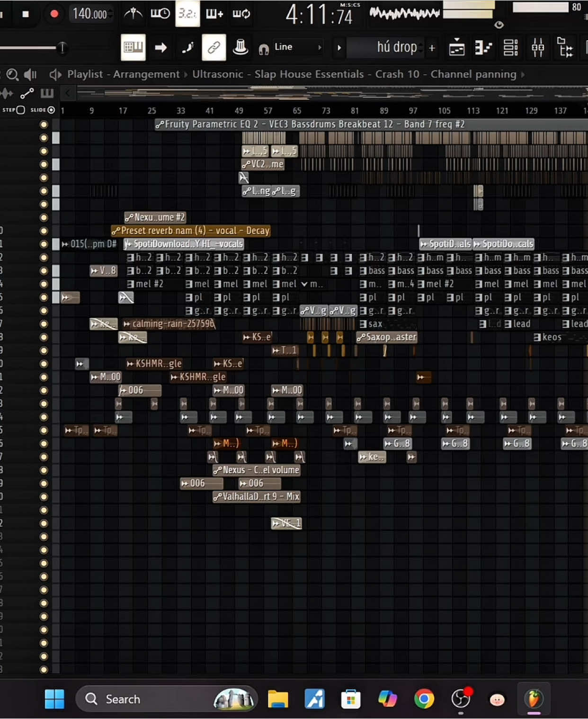Click the Channel rack icon on the right toolbar
The height and width of the screenshot is (719, 588).
click(510, 47)
